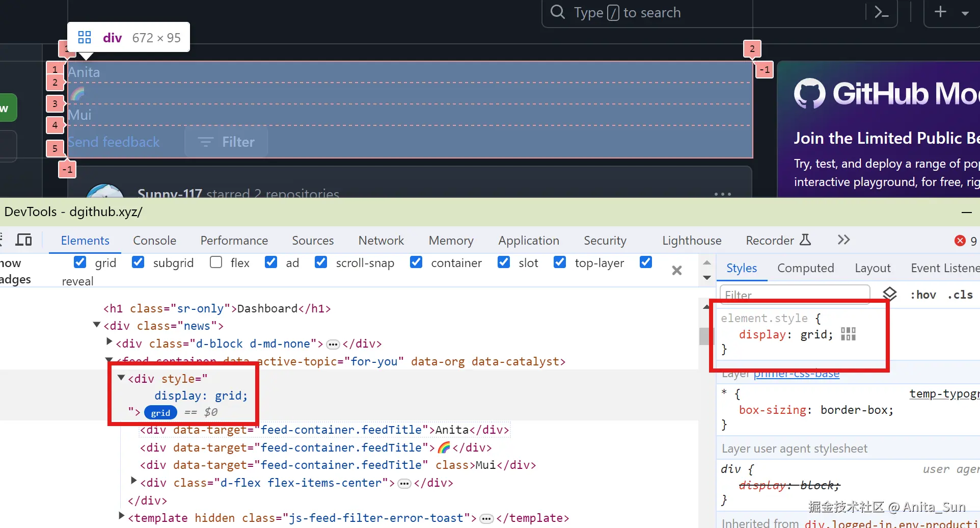The width and height of the screenshot is (980, 528).
Task: Focus the Styles Filter input
Action: click(x=795, y=295)
